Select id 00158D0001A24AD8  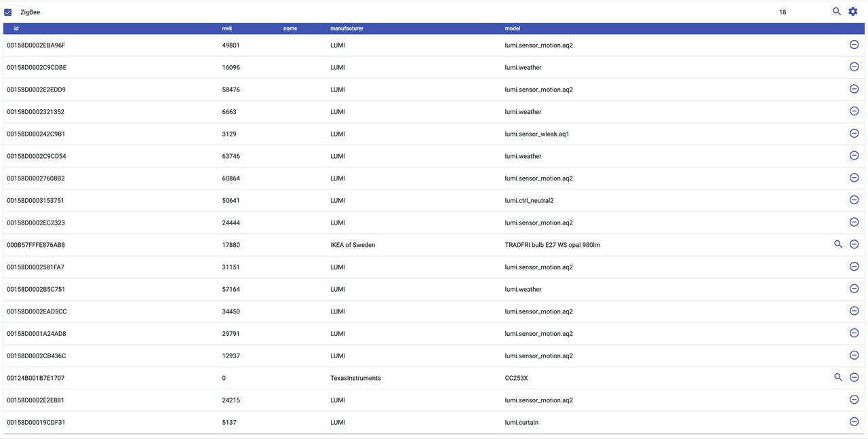pyautogui.click(x=37, y=333)
